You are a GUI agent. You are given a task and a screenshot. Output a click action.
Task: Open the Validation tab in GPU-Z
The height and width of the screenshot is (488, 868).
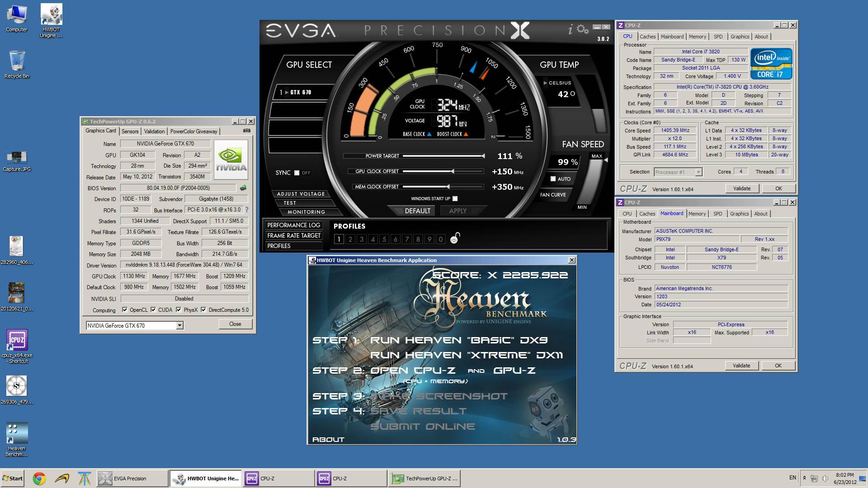coord(154,131)
